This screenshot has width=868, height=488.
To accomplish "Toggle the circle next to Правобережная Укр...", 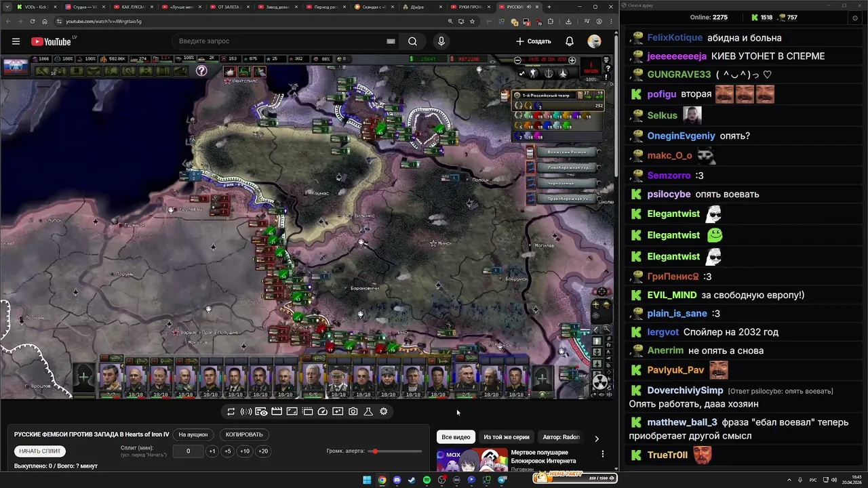I will click(x=599, y=199).
